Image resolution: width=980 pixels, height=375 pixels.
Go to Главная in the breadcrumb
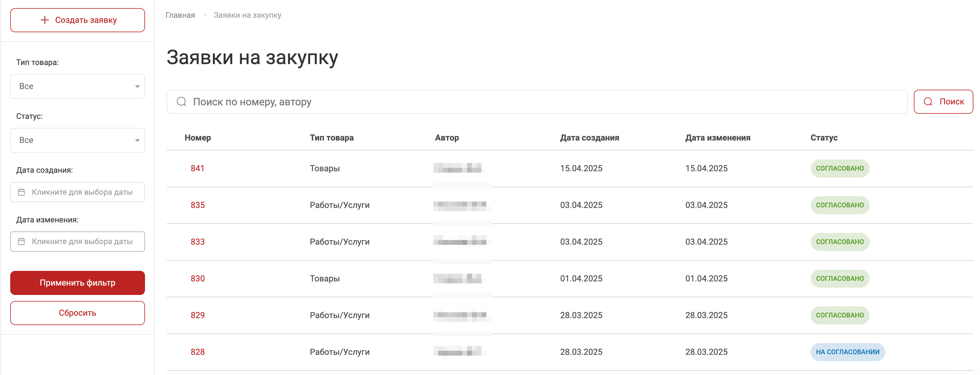point(180,15)
